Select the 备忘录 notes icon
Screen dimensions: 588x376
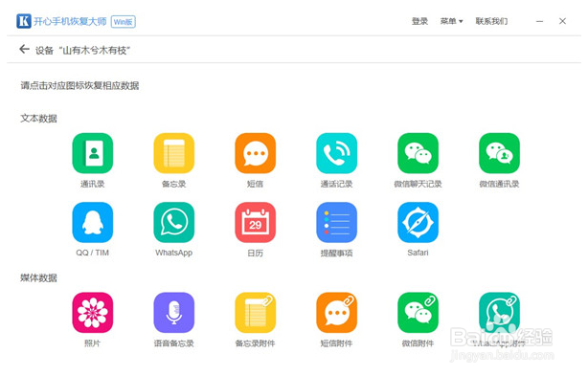pos(173,153)
